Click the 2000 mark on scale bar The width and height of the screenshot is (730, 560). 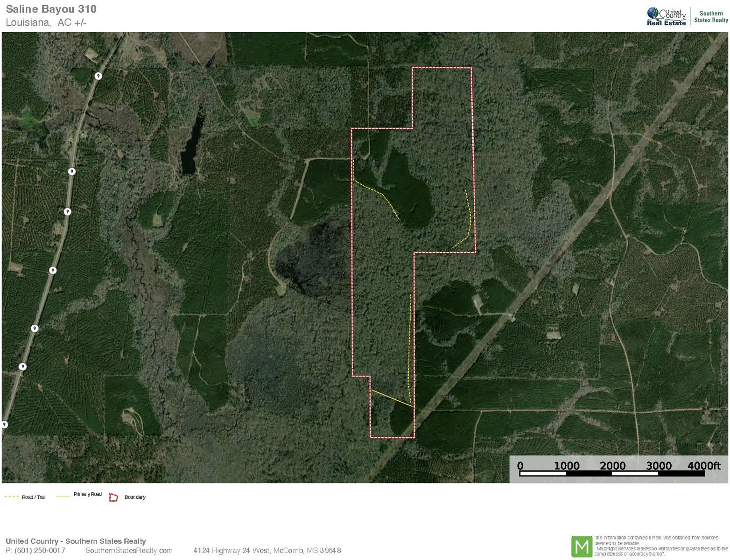[x=612, y=466]
